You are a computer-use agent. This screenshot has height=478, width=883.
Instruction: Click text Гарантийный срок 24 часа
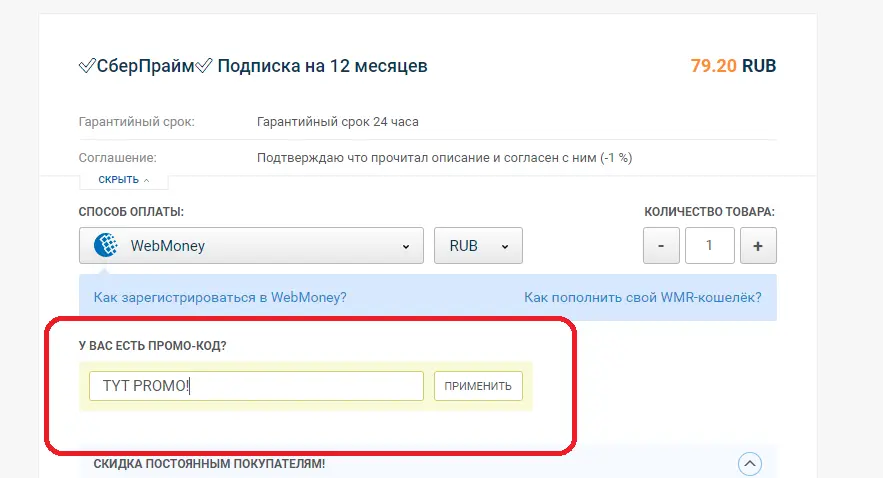point(338,122)
